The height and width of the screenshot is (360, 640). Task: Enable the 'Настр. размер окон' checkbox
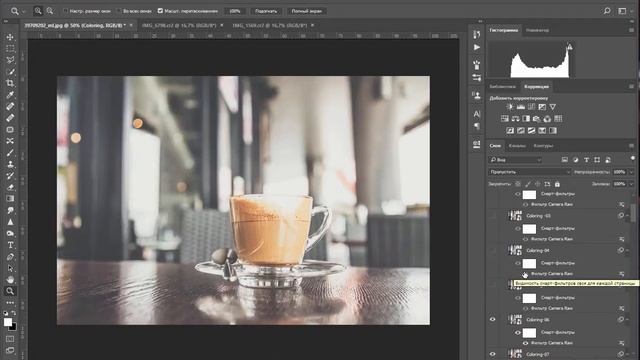[65, 11]
